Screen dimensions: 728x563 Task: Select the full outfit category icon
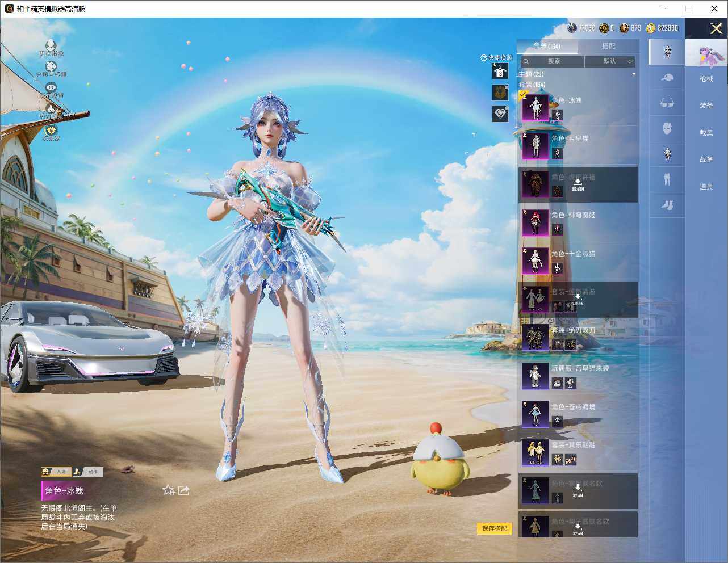[667, 52]
